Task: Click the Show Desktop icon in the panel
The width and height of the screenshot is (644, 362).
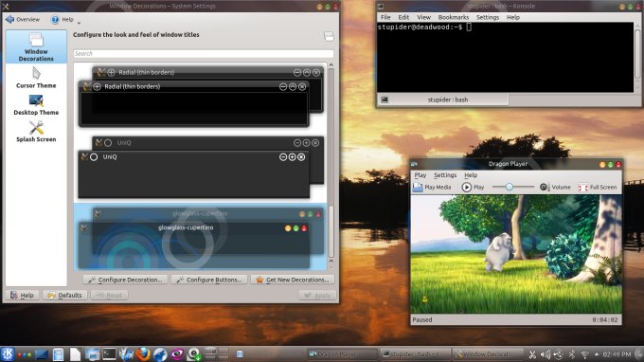Action: click(42, 354)
